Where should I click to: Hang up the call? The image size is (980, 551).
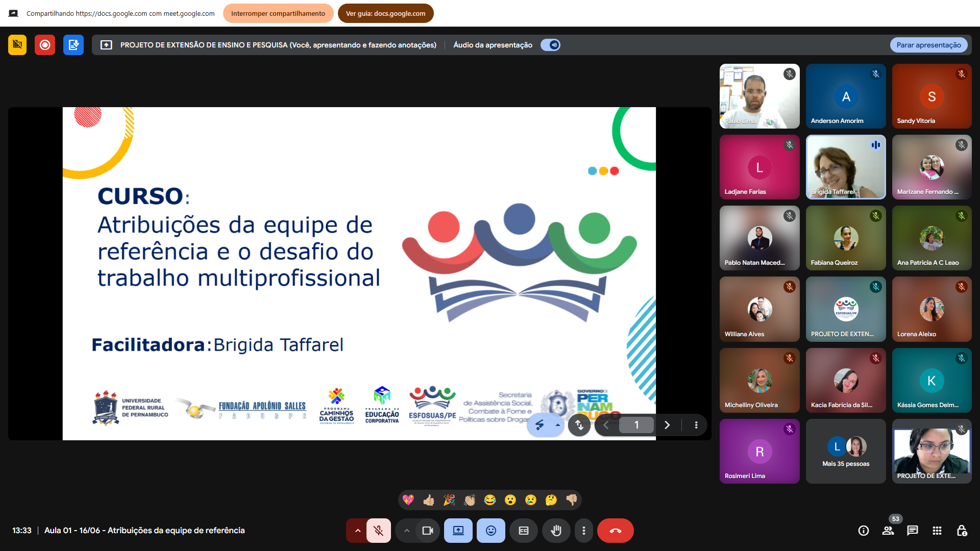point(615,531)
